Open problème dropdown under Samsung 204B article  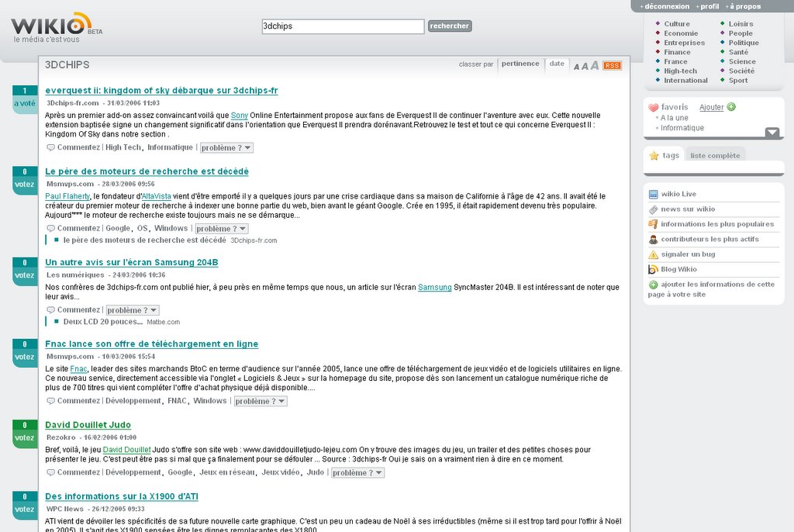pos(132,310)
